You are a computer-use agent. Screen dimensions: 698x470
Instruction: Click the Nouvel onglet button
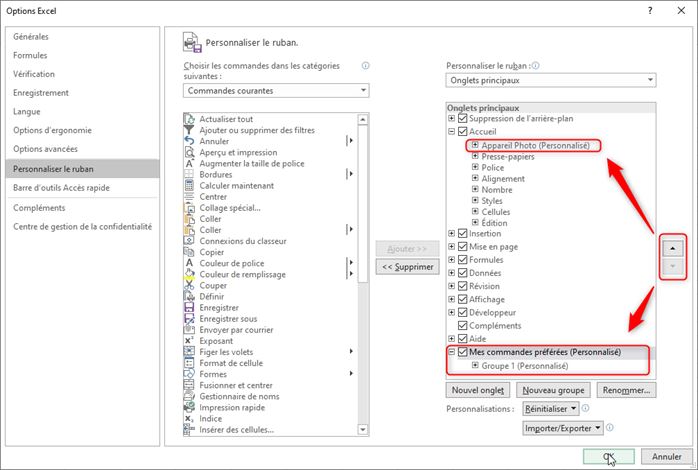pos(476,390)
